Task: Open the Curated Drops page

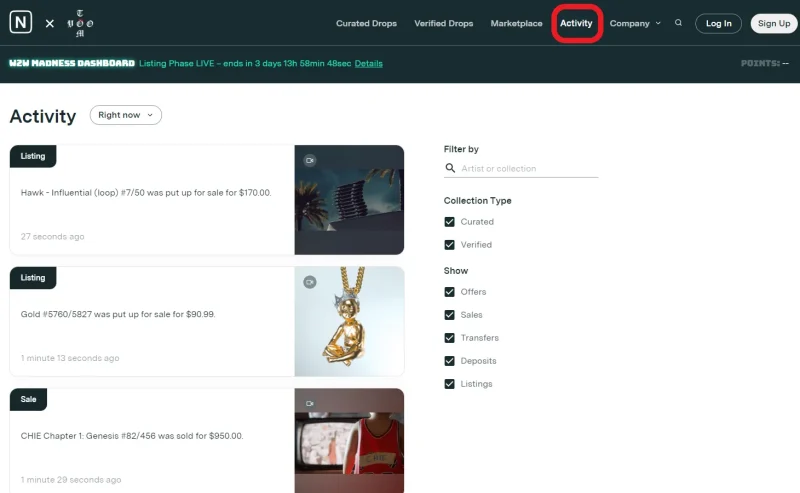Action: pos(366,23)
